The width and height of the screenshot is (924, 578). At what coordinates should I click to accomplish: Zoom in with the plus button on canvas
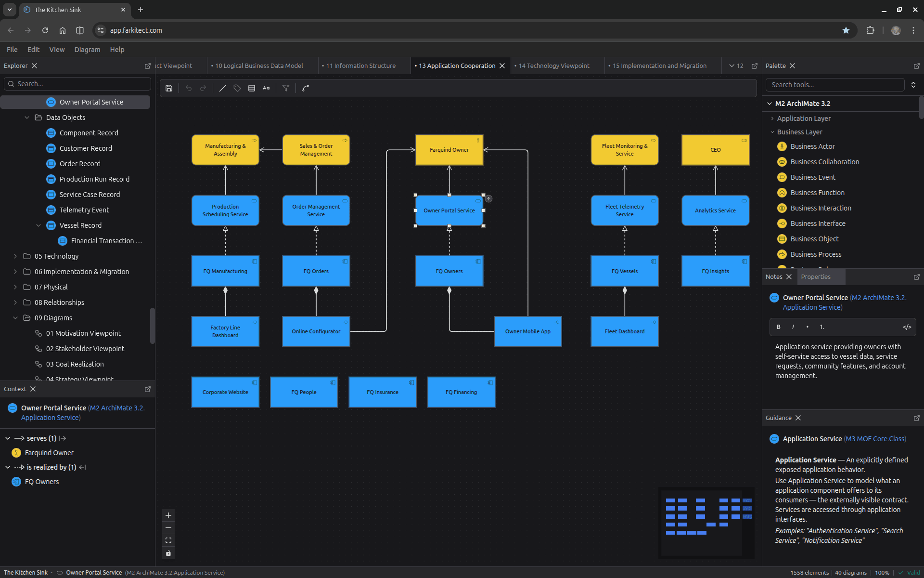click(x=168, y=515)
